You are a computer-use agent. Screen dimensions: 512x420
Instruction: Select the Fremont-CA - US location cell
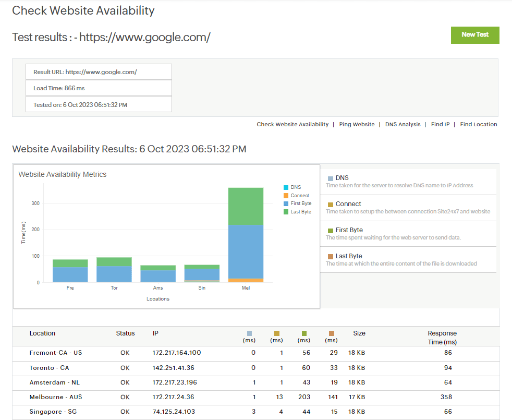(55, 353)
